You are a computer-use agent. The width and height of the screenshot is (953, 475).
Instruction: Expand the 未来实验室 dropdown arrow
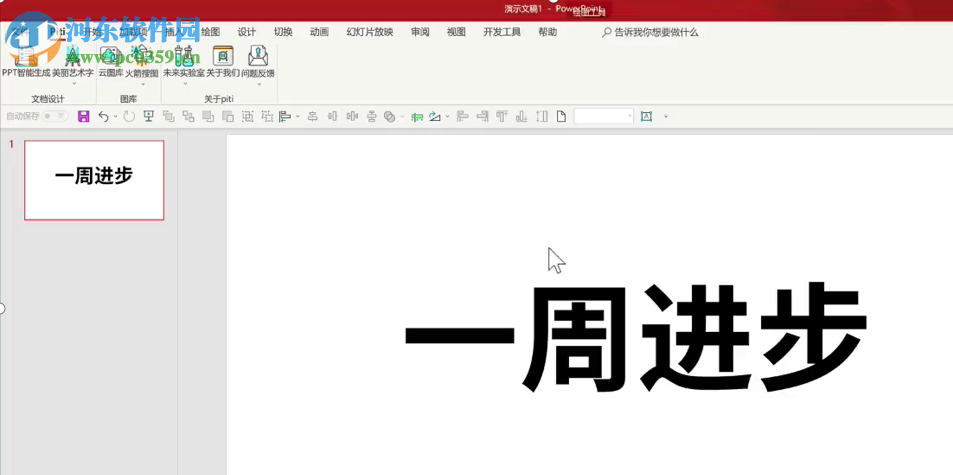tap(185, 84)
